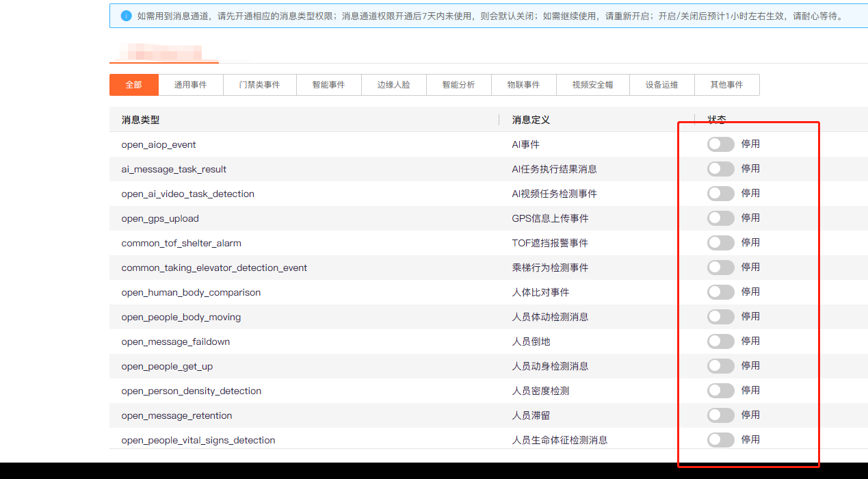Open the 视频安全帽 tab

click(x=592, y=85)
